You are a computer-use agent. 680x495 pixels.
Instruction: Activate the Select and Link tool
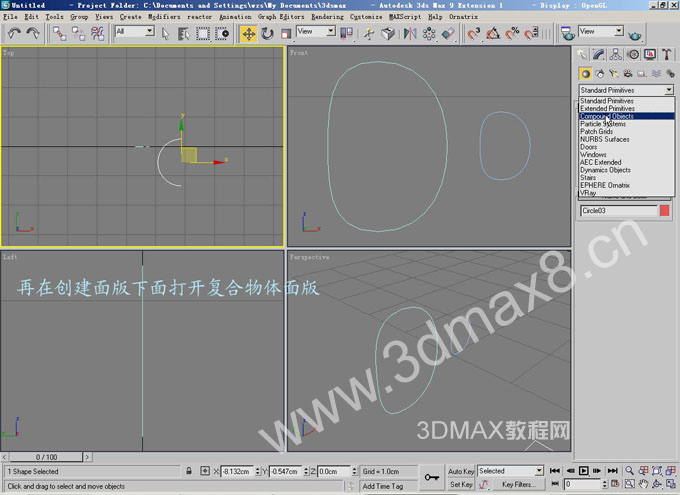click(59, 33)
